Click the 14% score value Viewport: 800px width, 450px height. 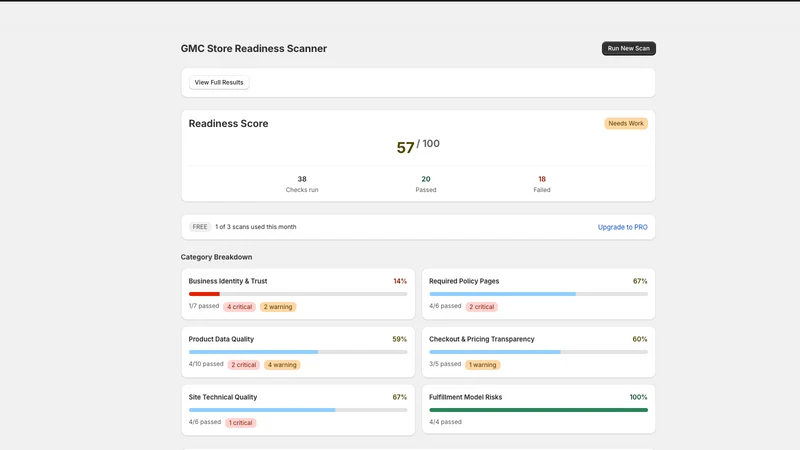click(400, 281)
